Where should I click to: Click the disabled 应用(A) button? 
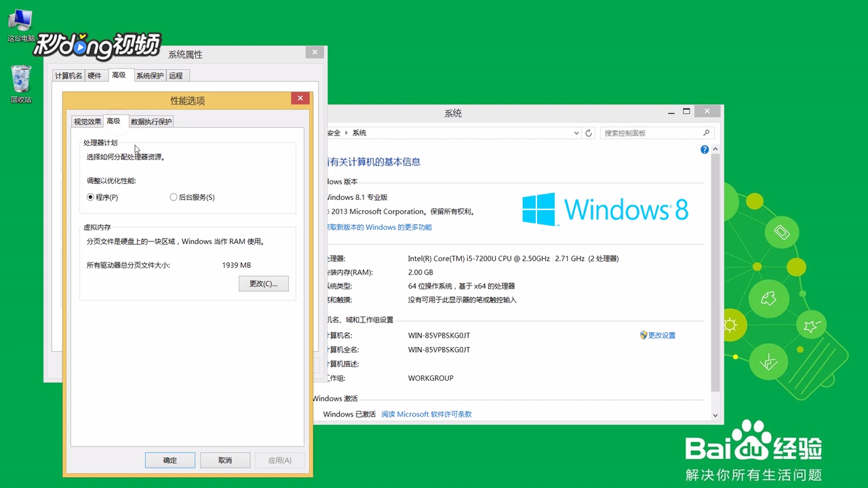click(280, 460)
